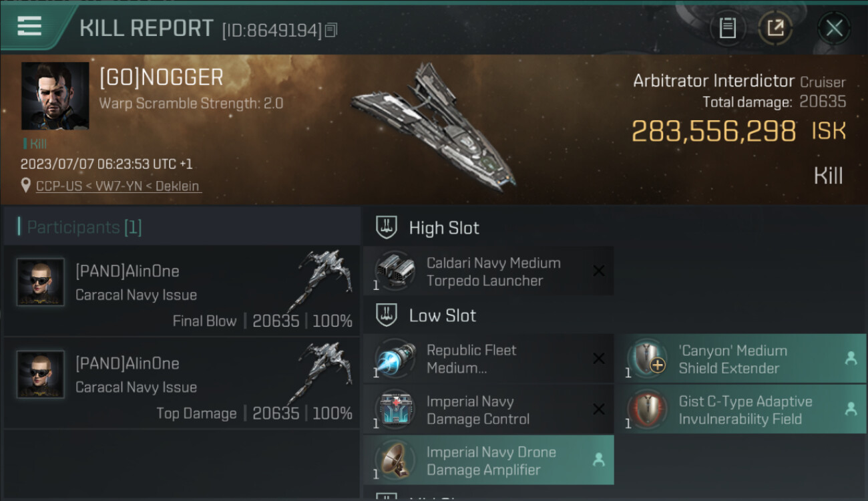
Task: Close the kill report window
Action: click(834, 28)
